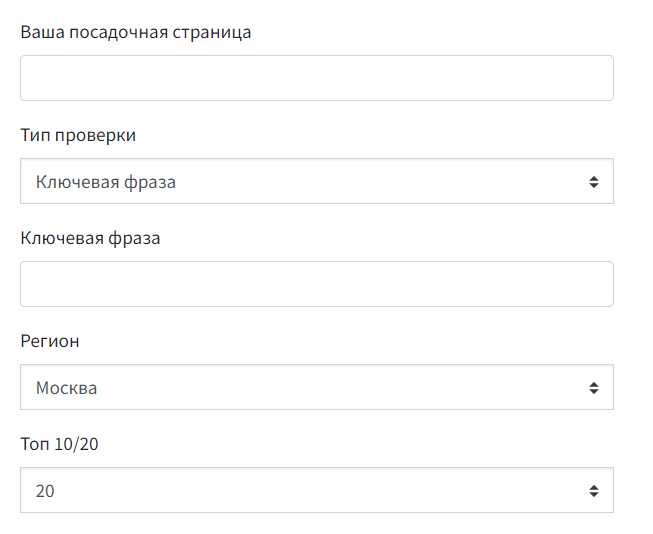Place cursor in the keyword phrase text box
This screenshot has width=653, height=534.
click(316, 284)
